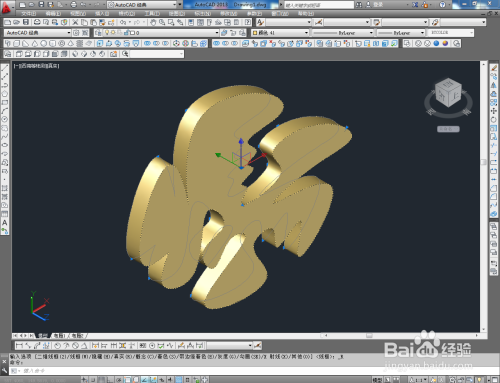Open the View menu
Viewport: 500px width, 383px height.
pyautogui.click(x=78, y=14)
